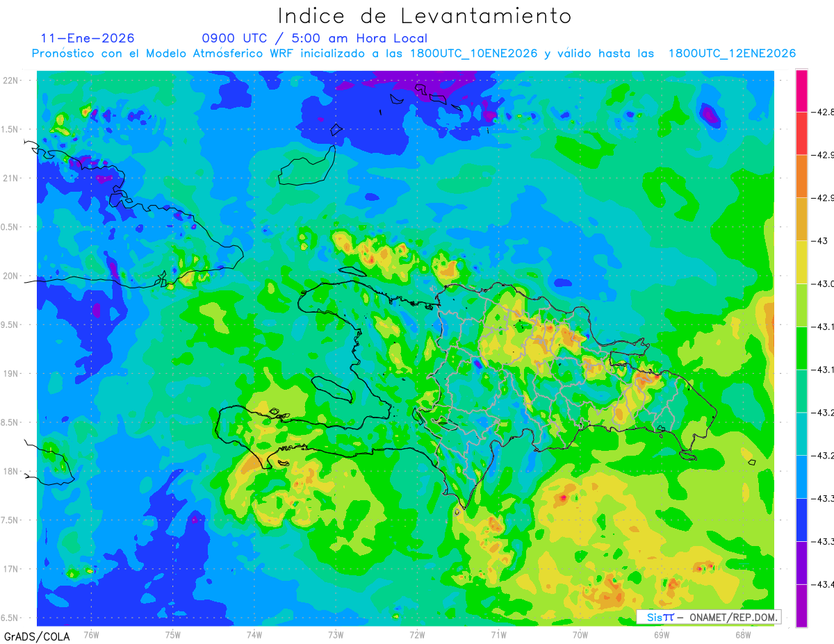Select the red swatch in the colorbar
The width and height of the screenshot is (834, 644).
[x=801, y=133]
